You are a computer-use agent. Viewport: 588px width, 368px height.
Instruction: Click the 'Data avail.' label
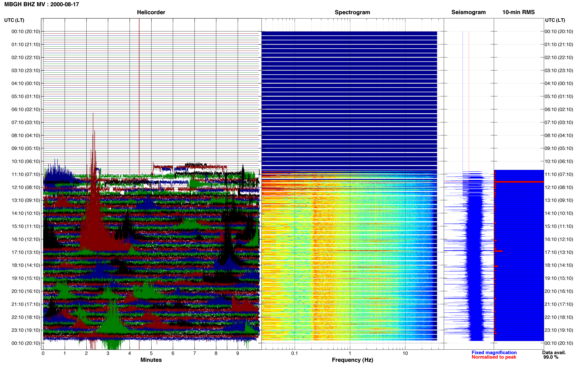coord(554,352)
